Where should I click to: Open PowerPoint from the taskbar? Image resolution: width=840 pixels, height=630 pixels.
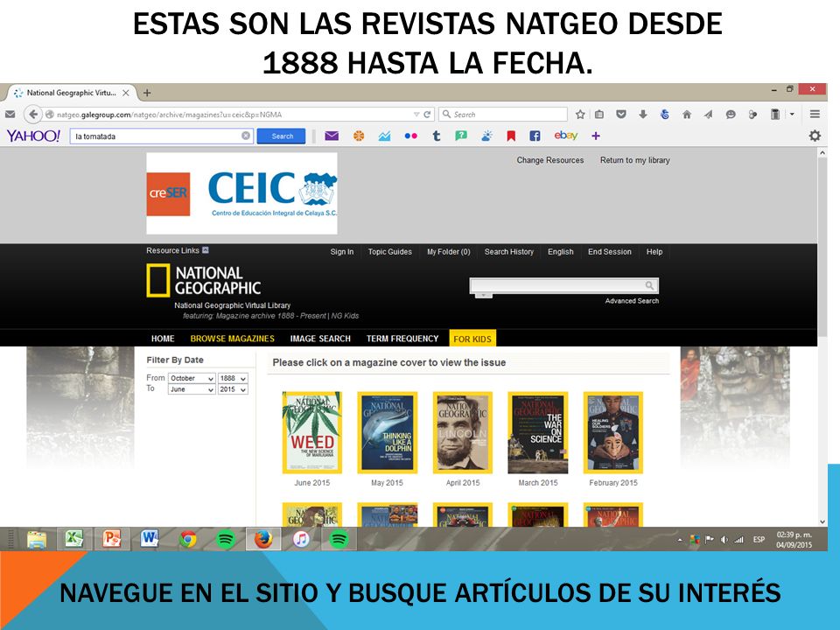(x=112, y=539)
